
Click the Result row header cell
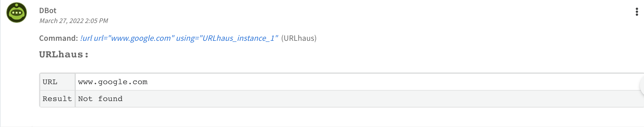pyautogui.click(x=57, y=99)
